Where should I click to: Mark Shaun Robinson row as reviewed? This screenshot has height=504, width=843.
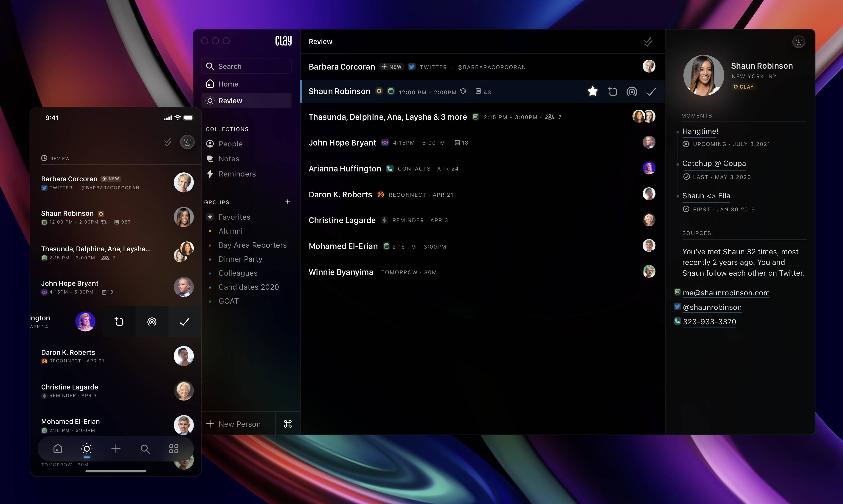click(x=651, y=92)
